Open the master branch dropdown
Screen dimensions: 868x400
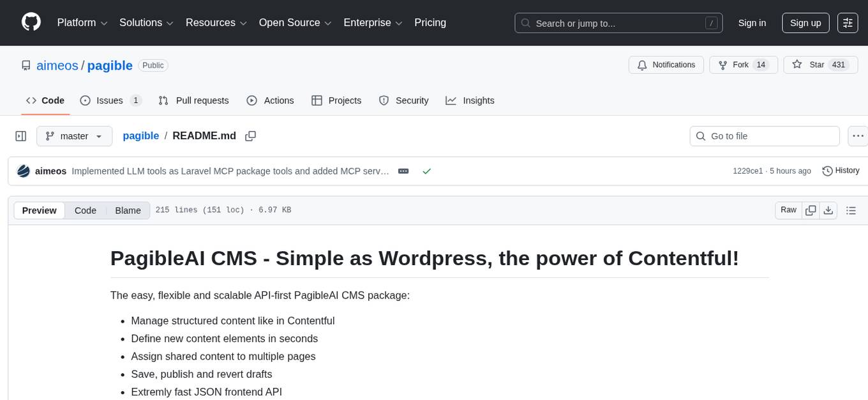click(x=74, y=136)
